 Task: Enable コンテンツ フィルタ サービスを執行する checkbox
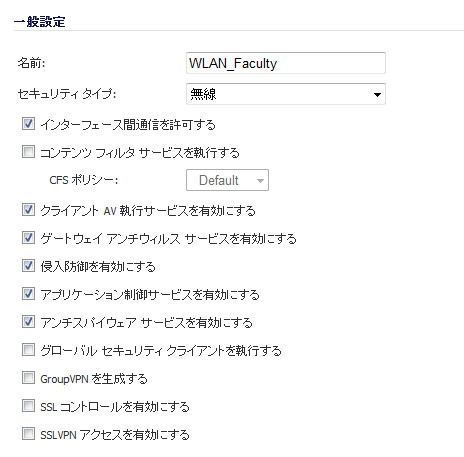coord(28,152)
